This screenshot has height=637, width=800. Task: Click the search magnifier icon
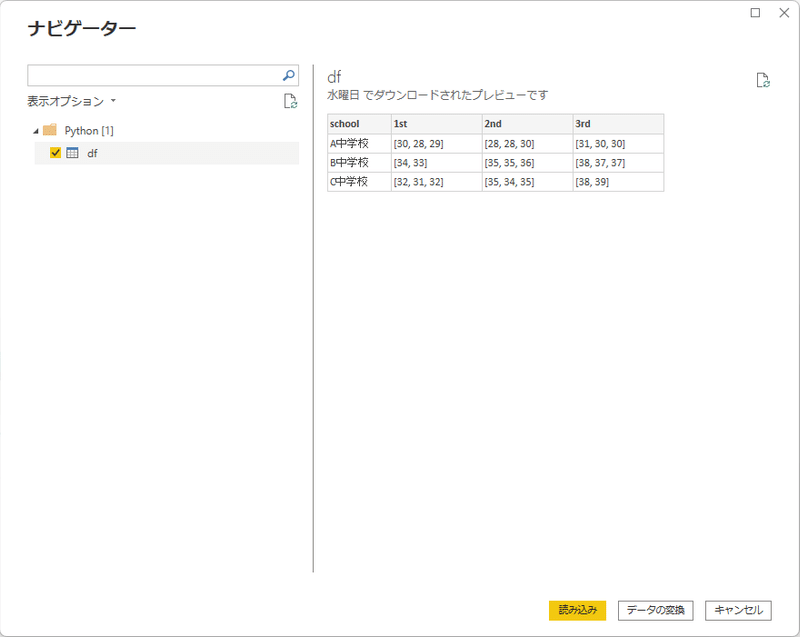pyautogui.click(x=288, y=75)
